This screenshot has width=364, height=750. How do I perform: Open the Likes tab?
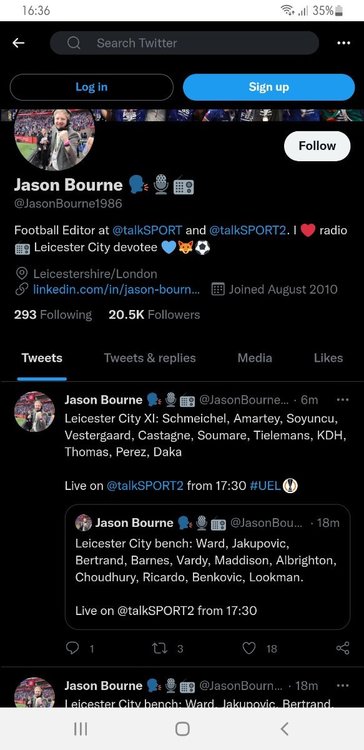coord(328,358)
